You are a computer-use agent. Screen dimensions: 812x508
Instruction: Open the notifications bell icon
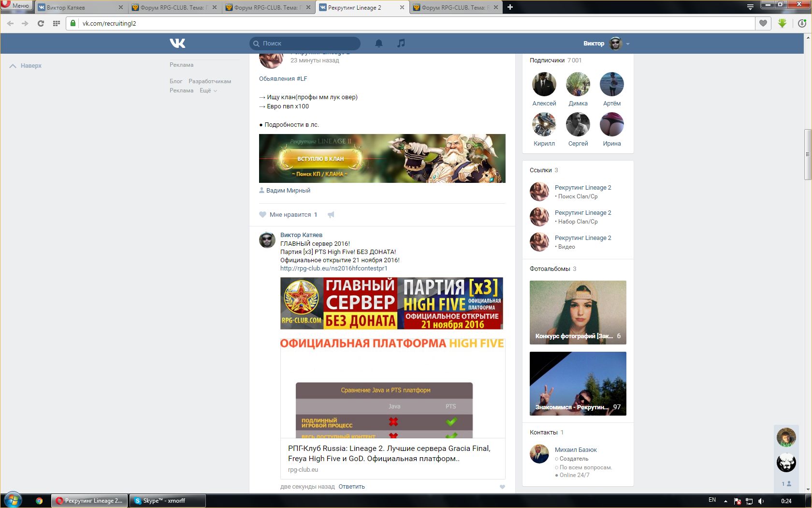coord(379,43)
